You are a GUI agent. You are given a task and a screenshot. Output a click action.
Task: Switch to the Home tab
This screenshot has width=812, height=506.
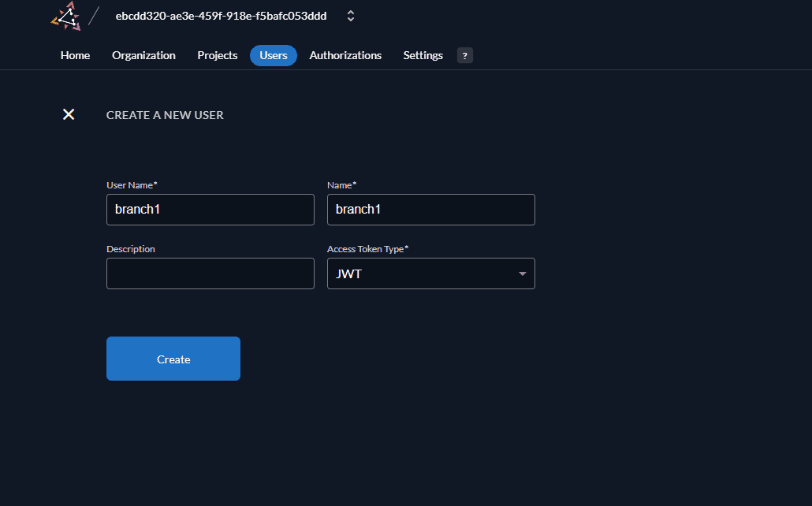(75, 55)
